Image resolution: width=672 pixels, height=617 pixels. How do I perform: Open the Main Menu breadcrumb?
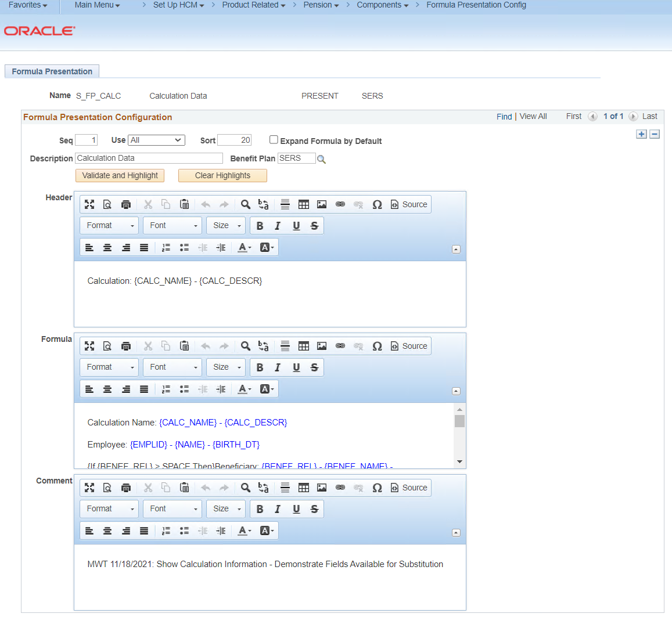point(96,5)
